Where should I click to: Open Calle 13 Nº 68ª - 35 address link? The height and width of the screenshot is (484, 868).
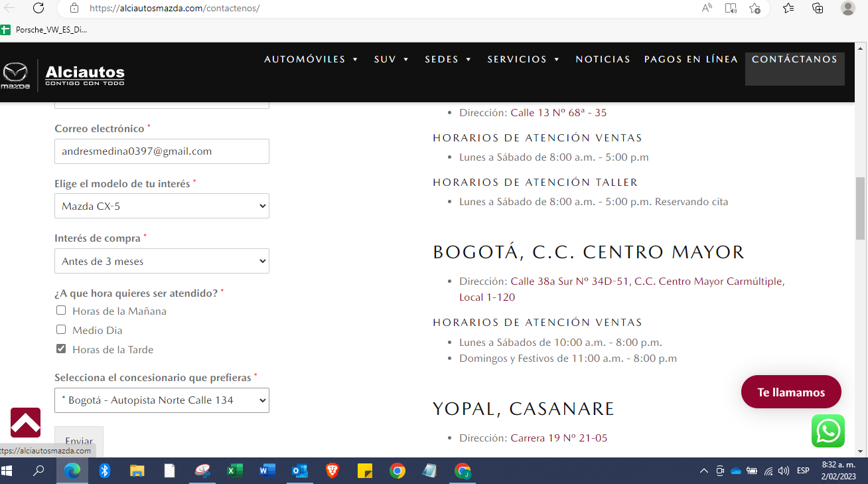point(559,112)
